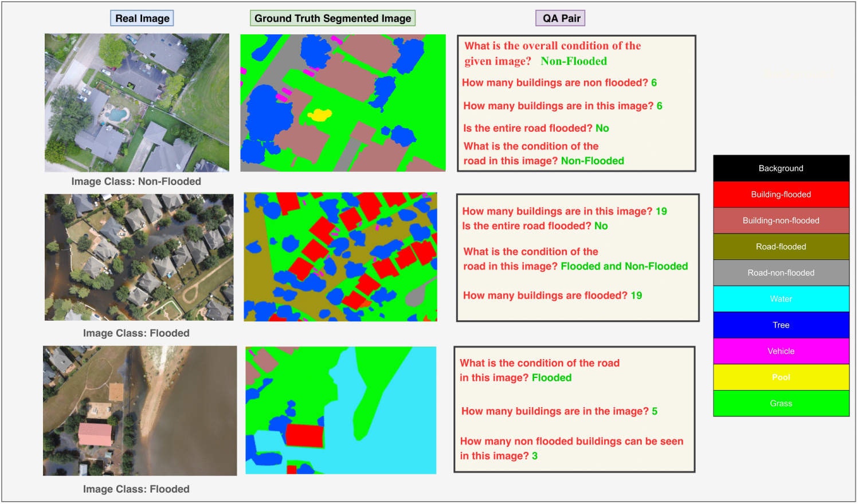Viewport: 858px width, 504px height.
Task: Click the 'Flooded and Non-Flooded' answer
Action: 624,266
